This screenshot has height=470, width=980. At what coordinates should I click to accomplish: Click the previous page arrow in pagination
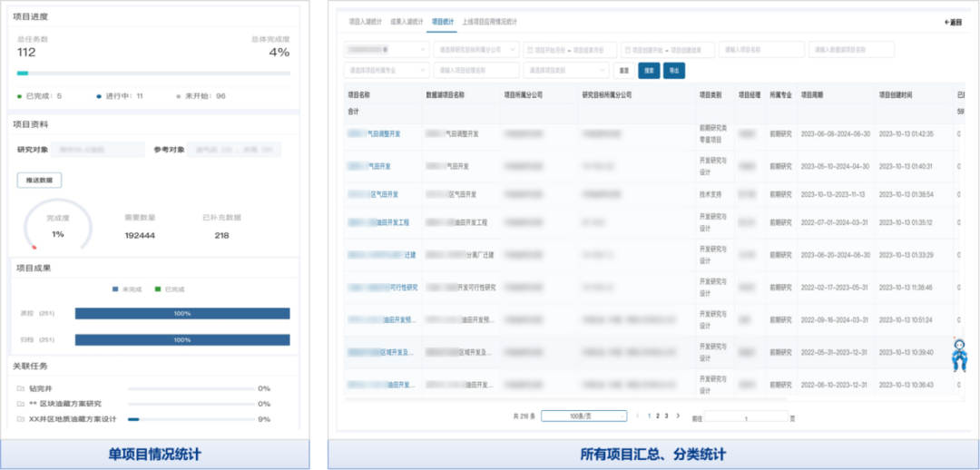[x=638, y=416]
